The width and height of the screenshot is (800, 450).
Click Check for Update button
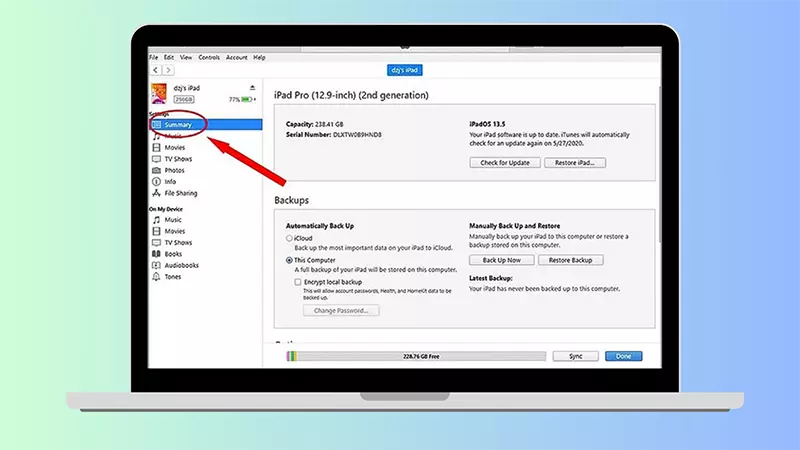tap(505, 163)
